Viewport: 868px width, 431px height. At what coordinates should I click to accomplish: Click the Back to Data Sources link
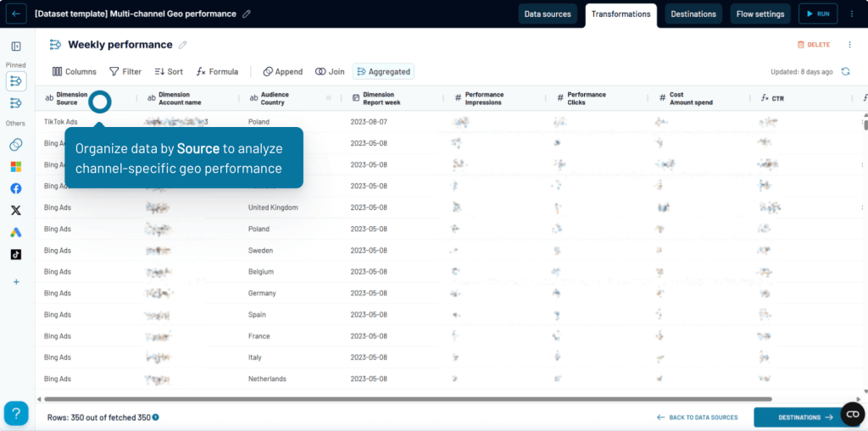pos(697,417)
